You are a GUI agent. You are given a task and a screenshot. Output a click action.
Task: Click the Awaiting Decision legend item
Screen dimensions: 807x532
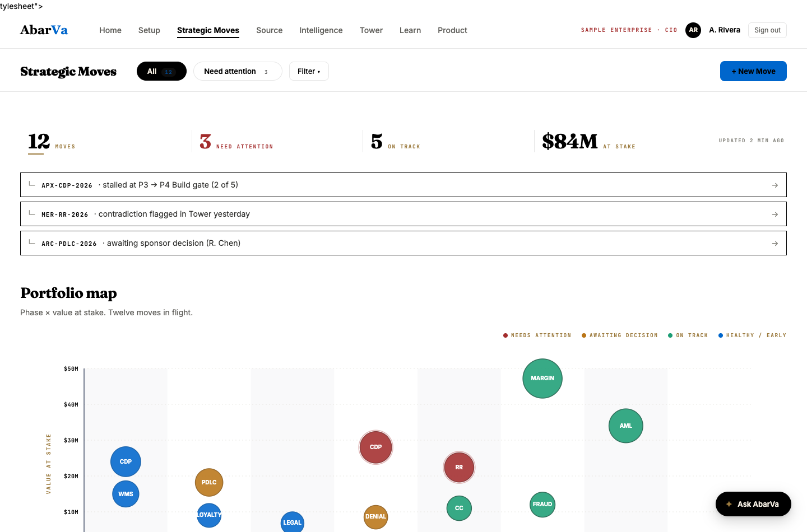pos(619,335)
